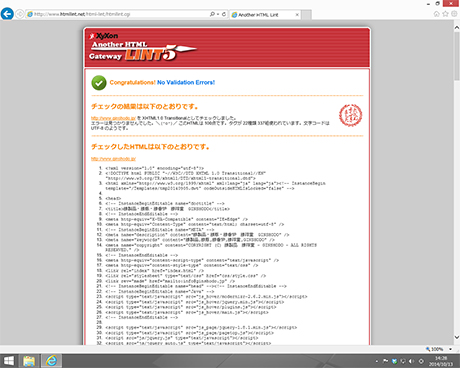Viewport: 460px width, 368px height.
Task: Click the search magnifier in address bar
Action: [x=212, y=14]
